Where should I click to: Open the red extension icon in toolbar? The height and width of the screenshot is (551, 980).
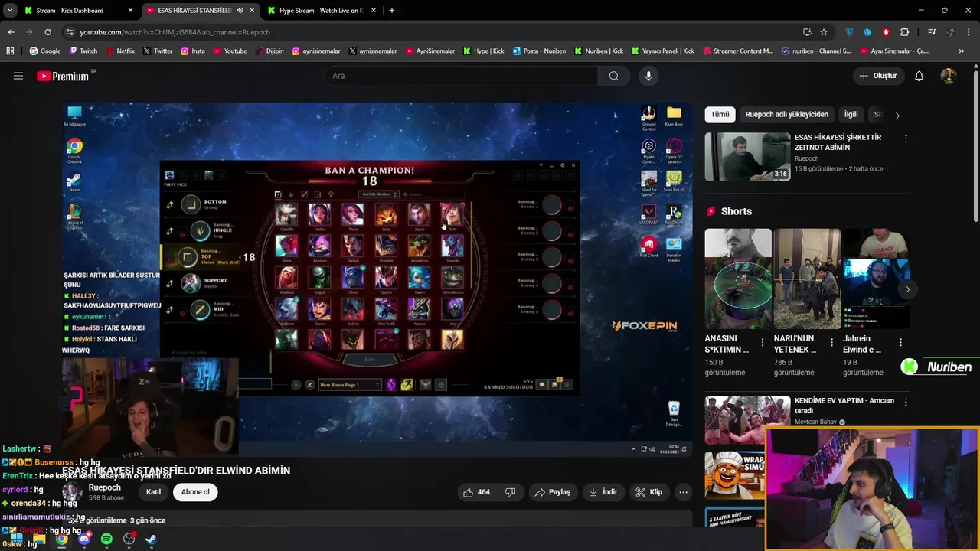[887, 32]
